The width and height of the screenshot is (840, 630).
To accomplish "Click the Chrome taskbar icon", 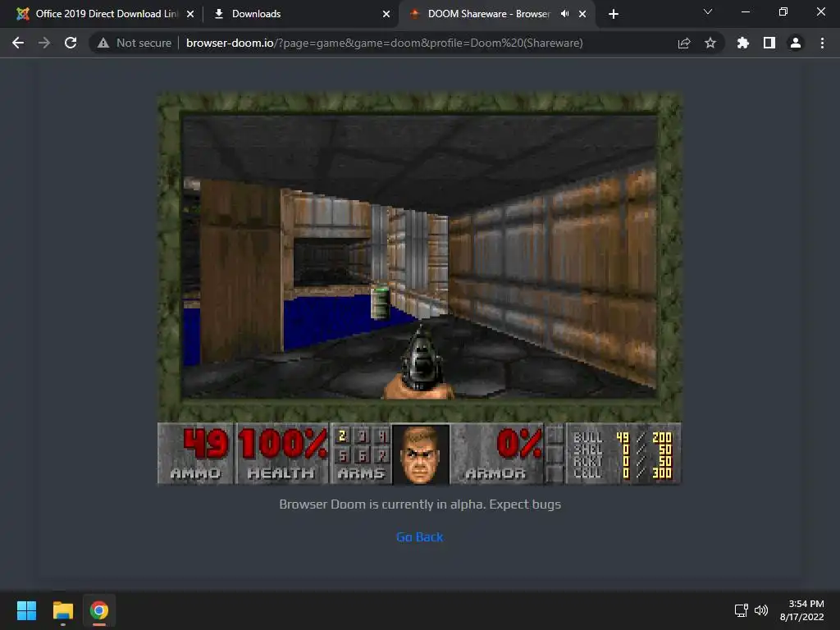I will coord(99,610).
